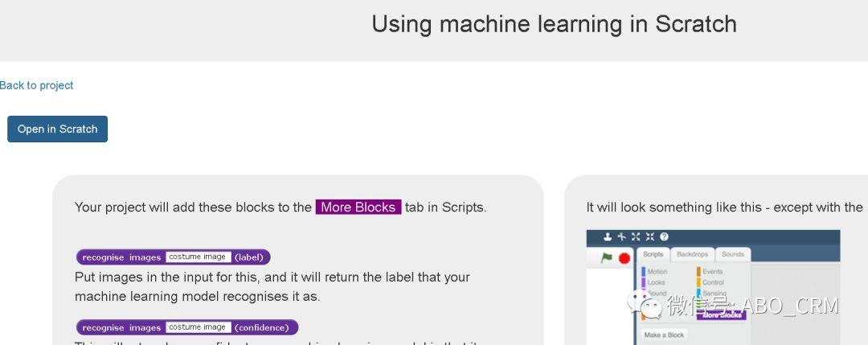Click the Make a Block button
The image size is (868, 345).
click(x=665, y=335)
